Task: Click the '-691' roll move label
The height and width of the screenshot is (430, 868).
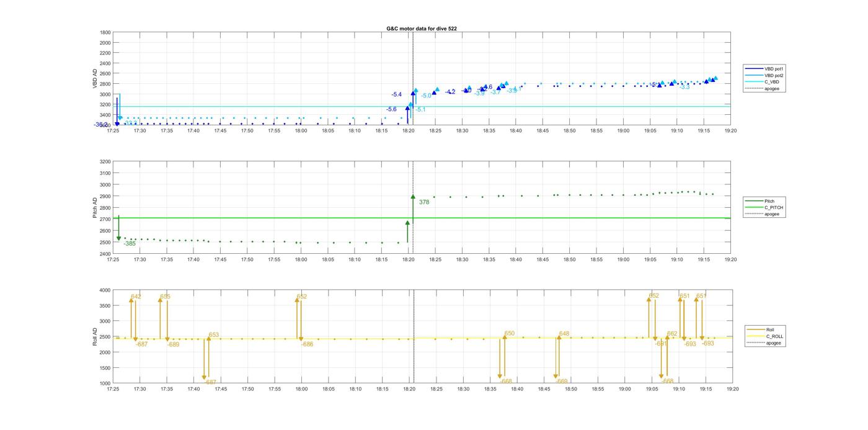Action: (661, 343)
